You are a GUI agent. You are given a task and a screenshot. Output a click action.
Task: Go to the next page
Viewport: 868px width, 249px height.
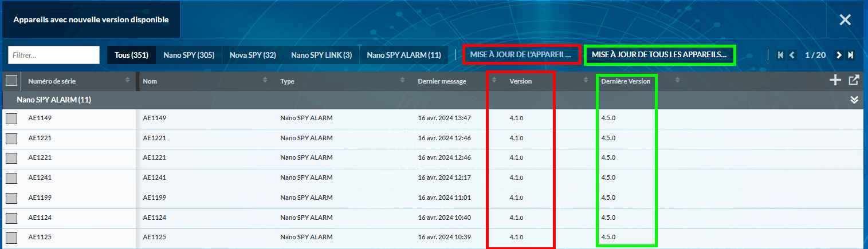point(839,55)
